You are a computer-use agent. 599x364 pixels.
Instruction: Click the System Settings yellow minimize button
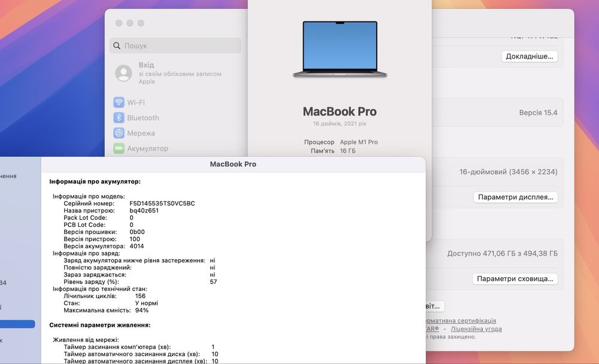(x=130, y=23)
